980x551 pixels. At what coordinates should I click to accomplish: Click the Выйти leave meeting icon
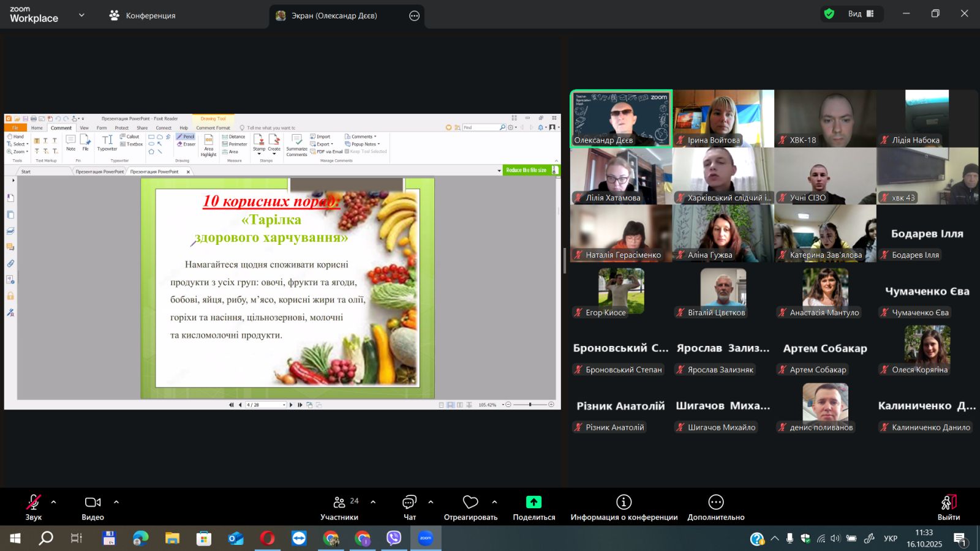pyautogui.click(x=948, y=503)
